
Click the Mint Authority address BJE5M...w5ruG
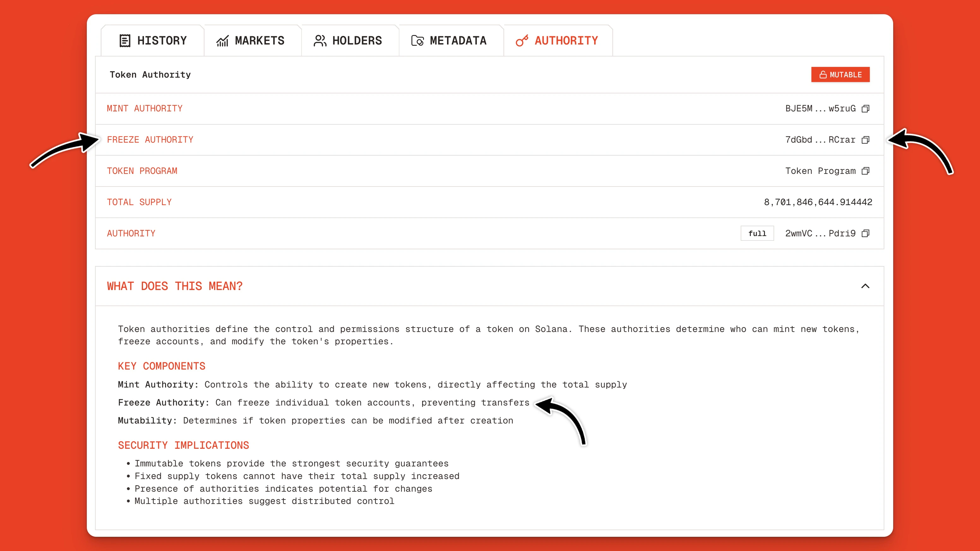coord(820,108)
